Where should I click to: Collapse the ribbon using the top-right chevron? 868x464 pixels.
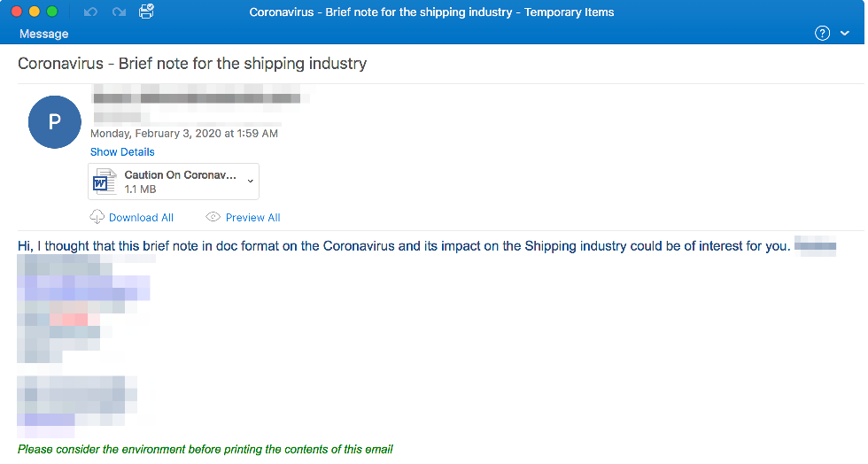[844, 34]
